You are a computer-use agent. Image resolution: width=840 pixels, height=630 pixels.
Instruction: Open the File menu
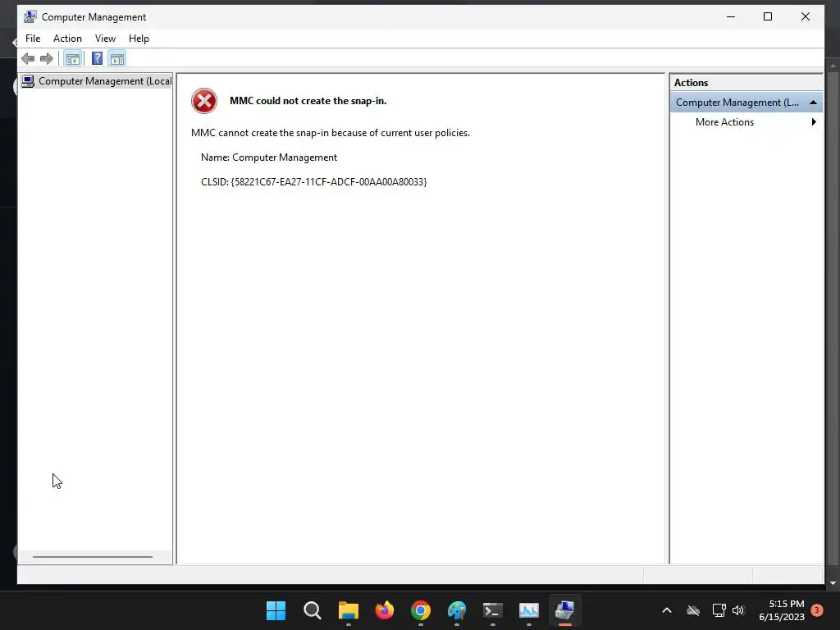point(33,39)
